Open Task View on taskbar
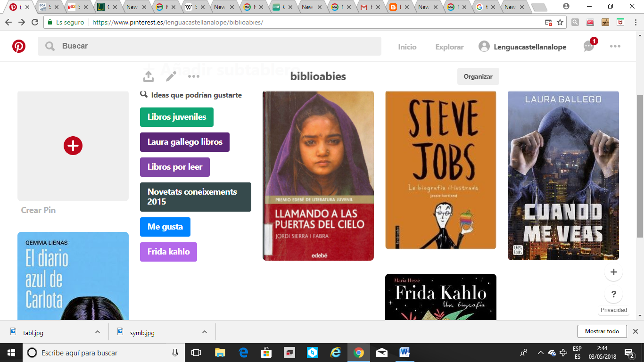644x362 pixels. click(197, 353)
